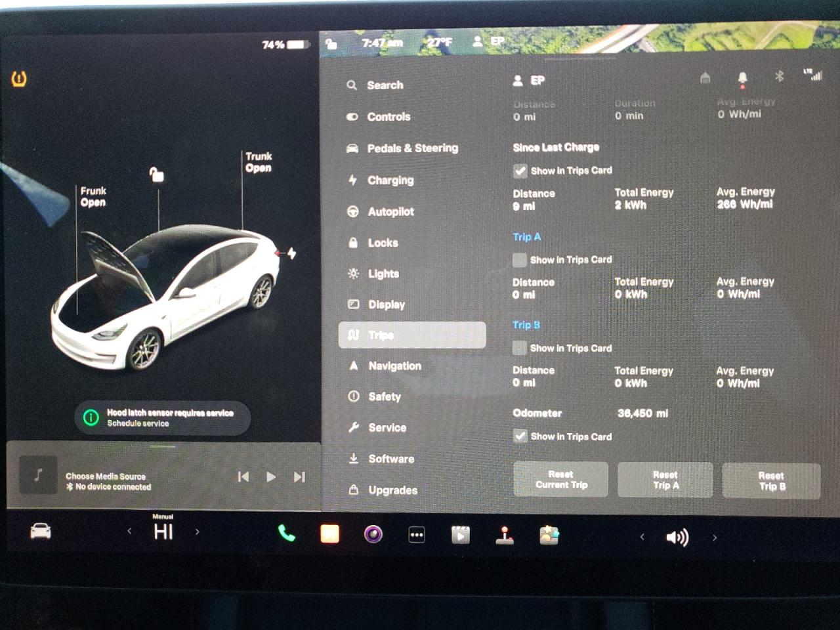The width and height of the screenshot is (840, 630).
Task: Tap the volume speaker icon
Action: click(x=677, y=538)
